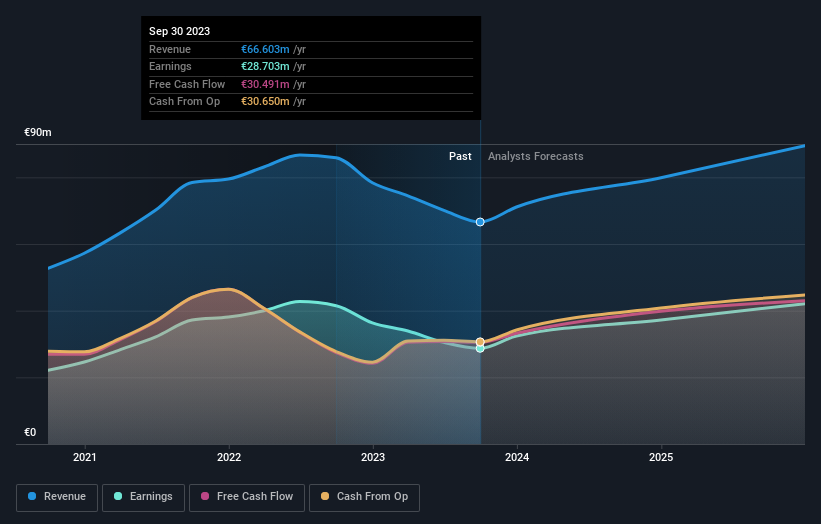Click the Cash From Op label in tooltip
The height and width of the screenshot is (524, 821).
(x=184, y=102)
